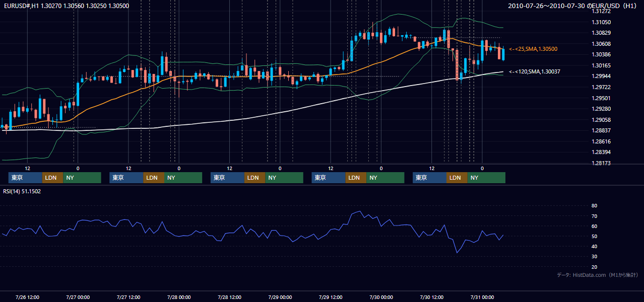Click price axis value 1.29722
The height and width of the screenshot is (302, 644).
pyautogui.click(x=601, y=87)
